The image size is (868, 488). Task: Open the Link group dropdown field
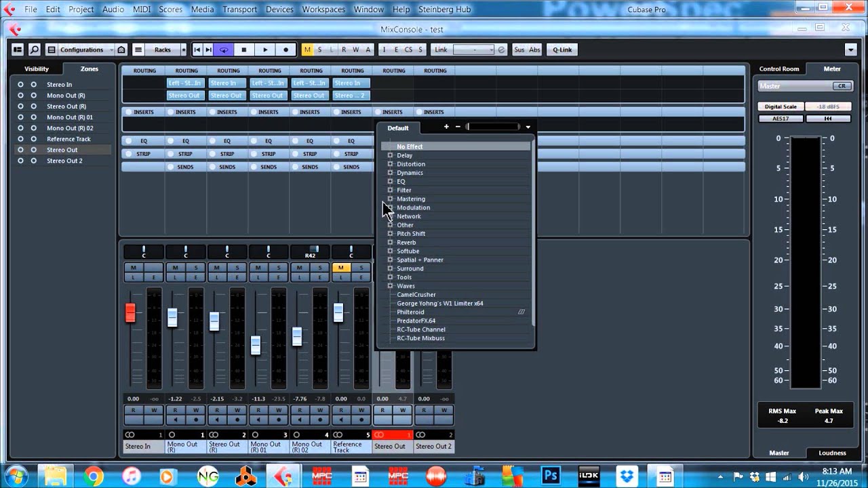[x=473, y=49]
